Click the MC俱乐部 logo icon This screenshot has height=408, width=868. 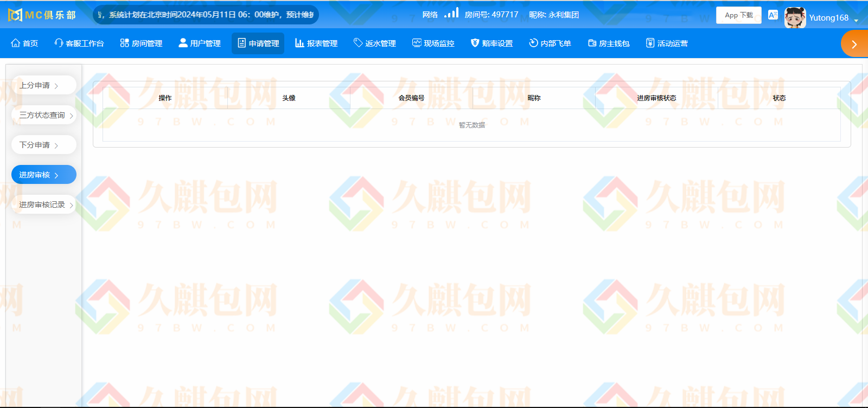click(x=15, y=15)
